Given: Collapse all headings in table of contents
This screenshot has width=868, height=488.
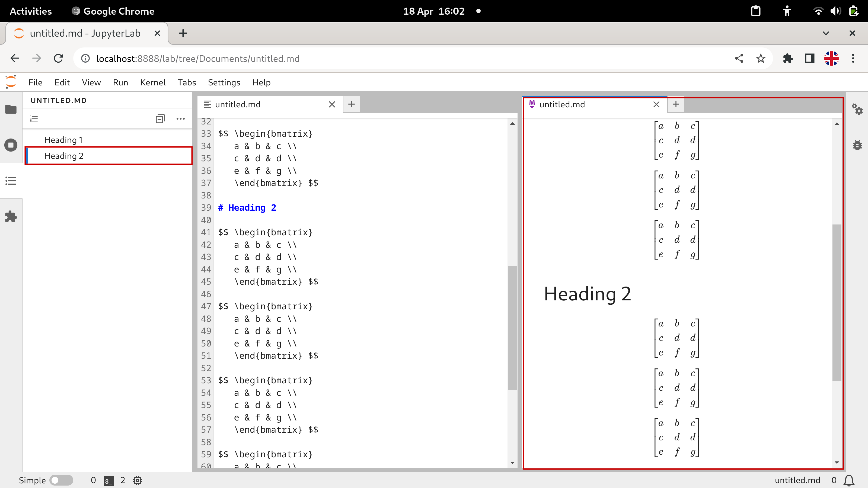Looking at the screenshot, I should tap(160, 118).
